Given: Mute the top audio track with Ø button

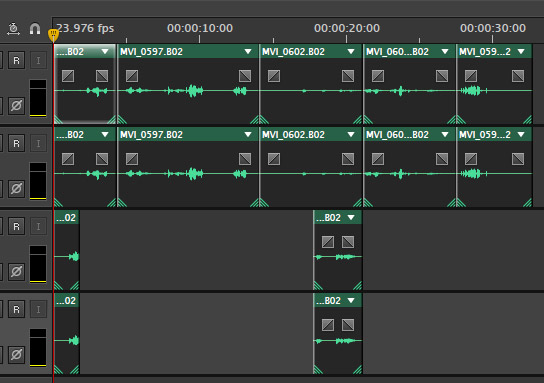Looking at the screenshot, I should (x=16, y=105).
